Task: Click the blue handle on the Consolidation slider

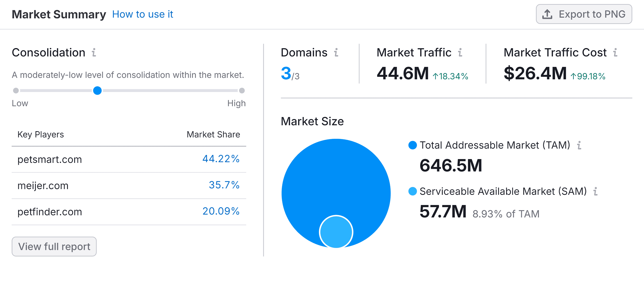Action: click(98, 90)
